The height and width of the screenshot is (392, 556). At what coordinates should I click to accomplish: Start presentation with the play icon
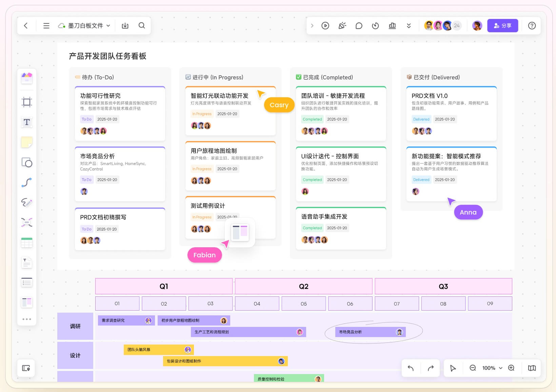pyautogui.click(x=325, y=25)
